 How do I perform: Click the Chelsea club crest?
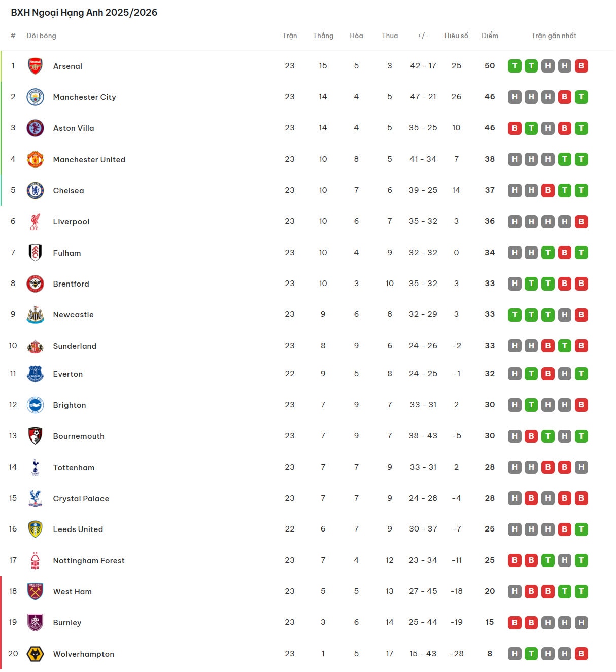click(x=35, y=190)
